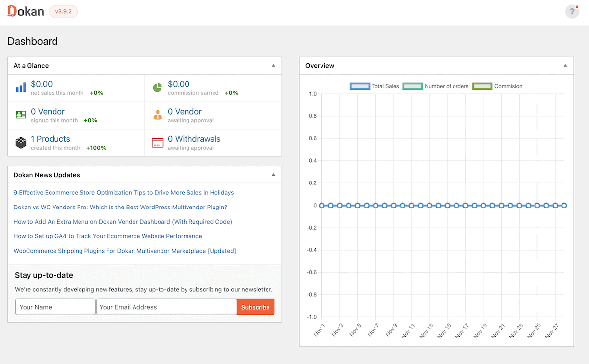Collapse the Overview panel

(565, 65)
